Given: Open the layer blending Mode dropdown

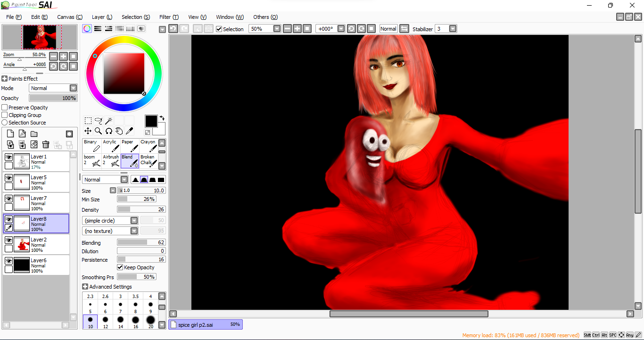Looking at the screenshot, I should 53,88.
